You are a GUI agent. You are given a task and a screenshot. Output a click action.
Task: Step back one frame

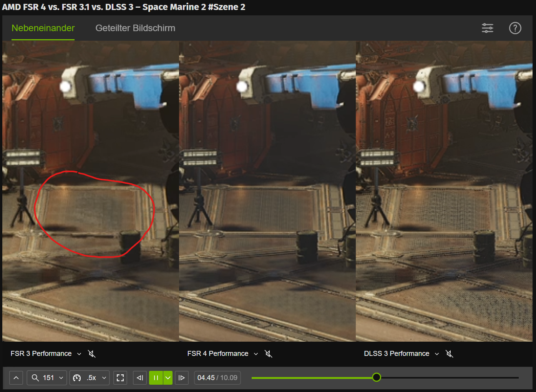[140, 378]
